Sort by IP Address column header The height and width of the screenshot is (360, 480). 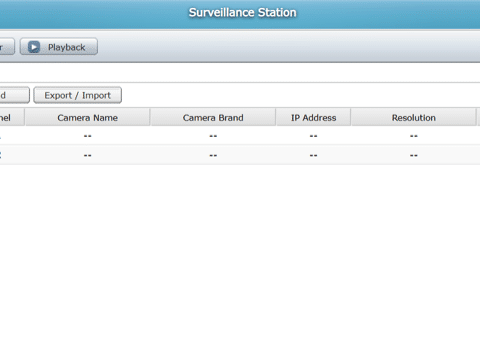coord(313,118)
